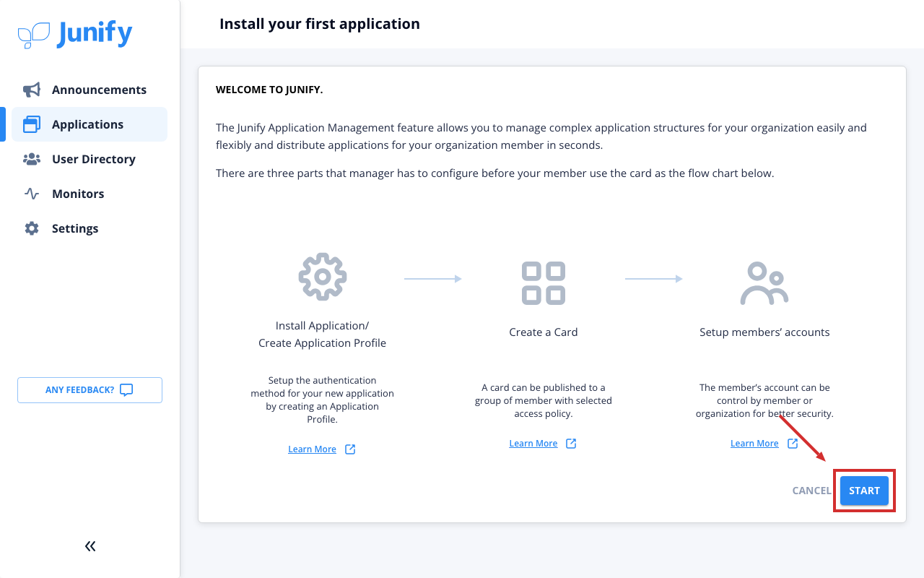Open the Settings section
This screenshot has height=578, width=924.
90,228
